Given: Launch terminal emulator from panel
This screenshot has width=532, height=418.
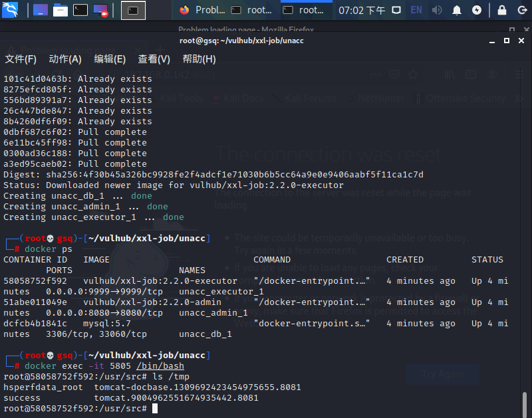Looking at the screenshot, I should pos(80,10).
